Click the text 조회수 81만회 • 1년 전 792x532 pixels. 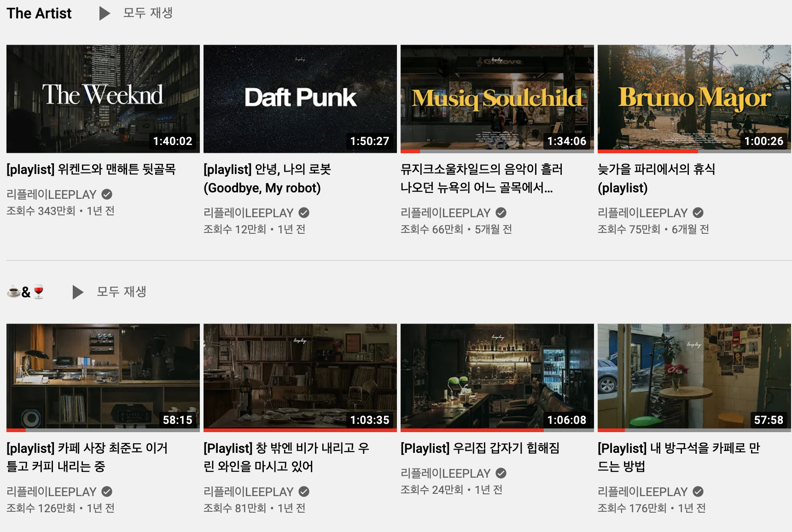point(255,508)
